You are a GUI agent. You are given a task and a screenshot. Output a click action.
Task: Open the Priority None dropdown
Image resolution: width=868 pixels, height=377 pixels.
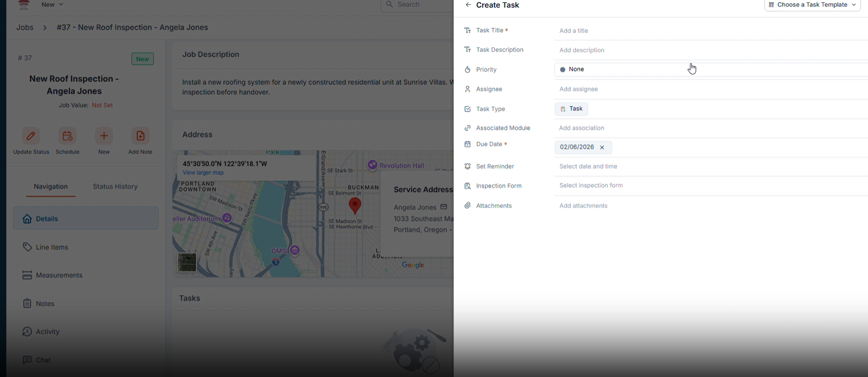(x=622, y=70)
